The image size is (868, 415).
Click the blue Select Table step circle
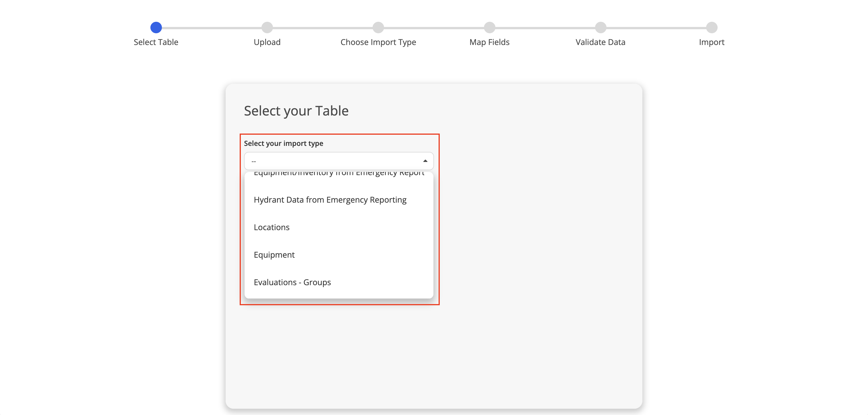(156, 28)
